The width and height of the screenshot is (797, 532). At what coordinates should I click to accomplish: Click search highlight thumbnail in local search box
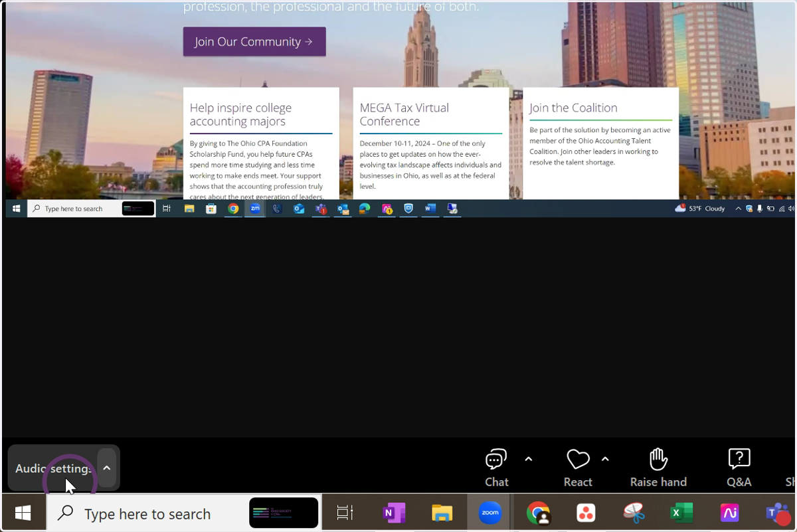(284, 513)
